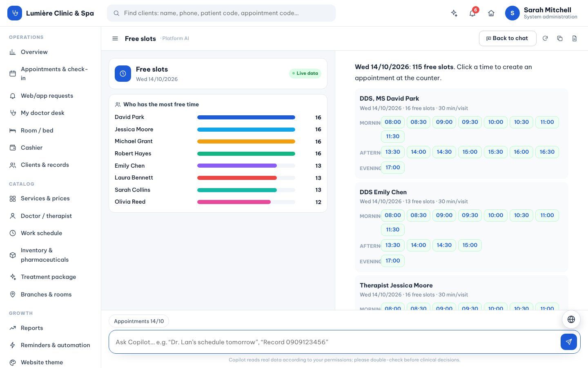The image size is (588, 368).
Task: Select Room / bed in sidebar
Action: coord(51,130)
